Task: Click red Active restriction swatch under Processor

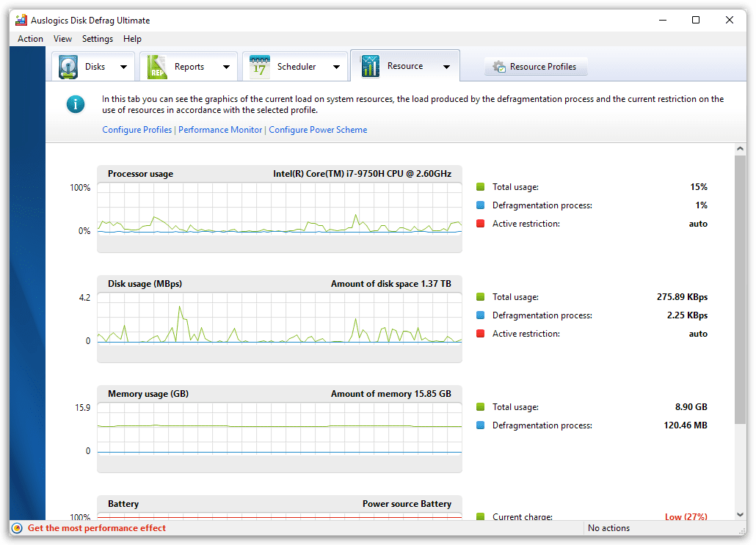Action: coord(480,224)
